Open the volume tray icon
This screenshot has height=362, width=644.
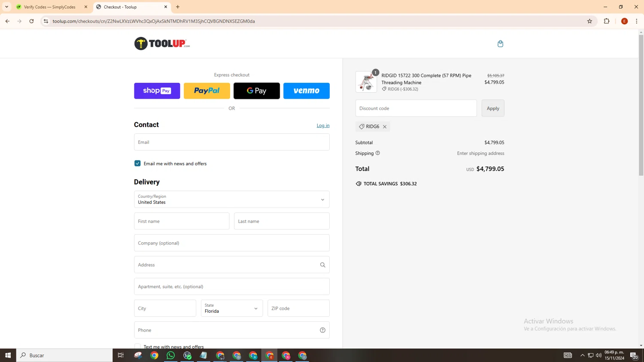598,355
